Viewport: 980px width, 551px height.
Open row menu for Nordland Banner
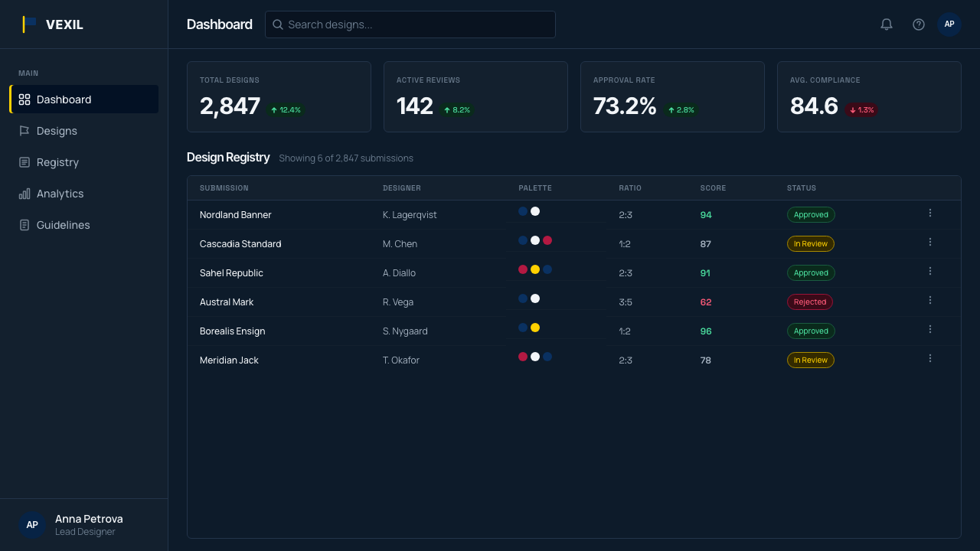(930, 213)
